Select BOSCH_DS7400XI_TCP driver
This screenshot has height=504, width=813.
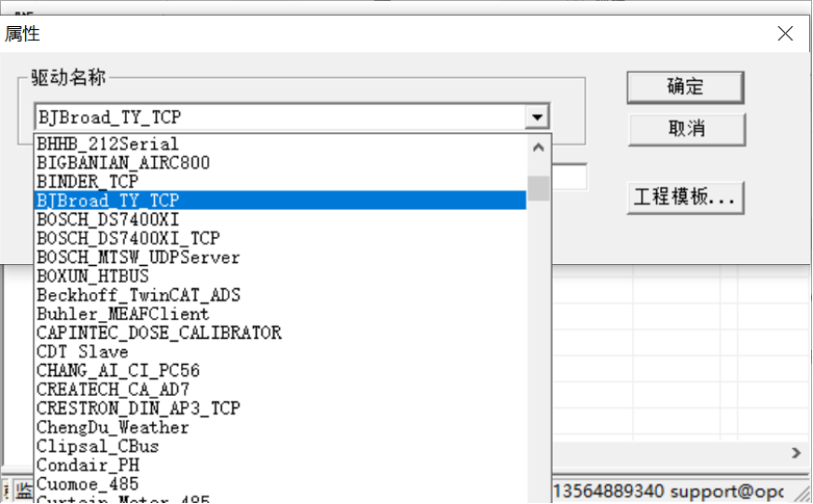(x=280, y=238)
